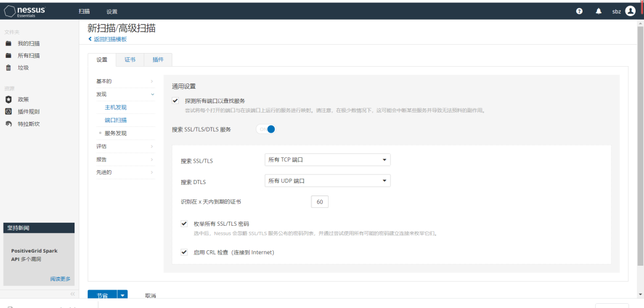This screenshot has width=644, height=308.
Task: Select the 设置 tab
Action: (102, 60)
